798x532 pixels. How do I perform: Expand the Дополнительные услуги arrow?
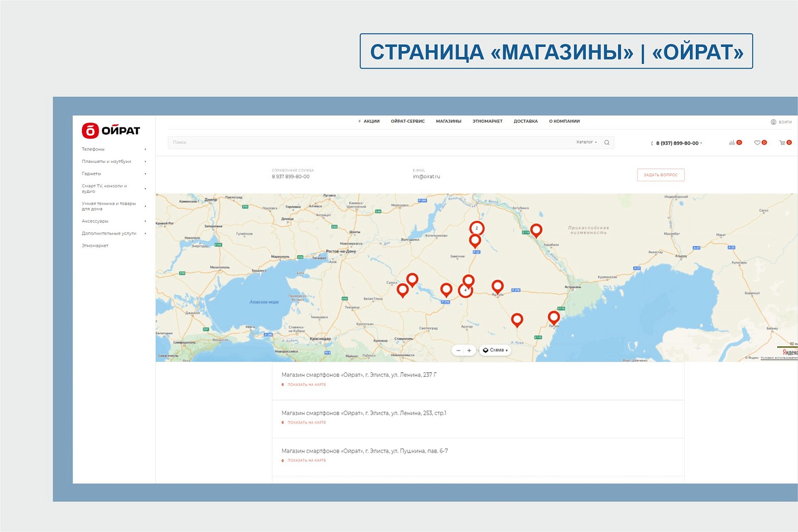145,233
